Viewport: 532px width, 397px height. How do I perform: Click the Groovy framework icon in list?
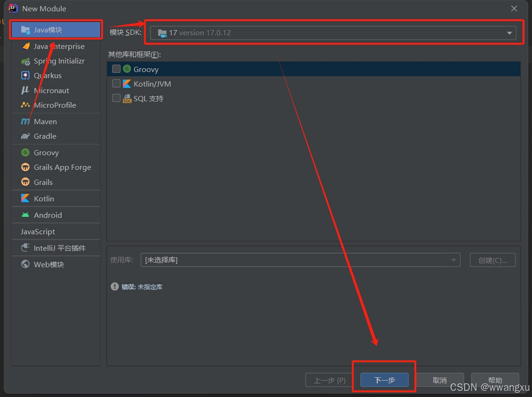(x=127, y=69)
